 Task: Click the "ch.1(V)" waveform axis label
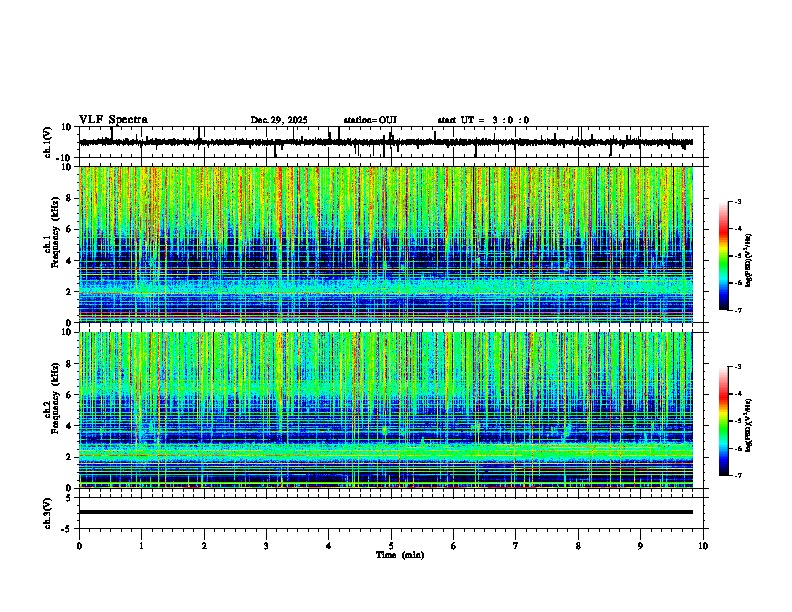click(48, 142)
